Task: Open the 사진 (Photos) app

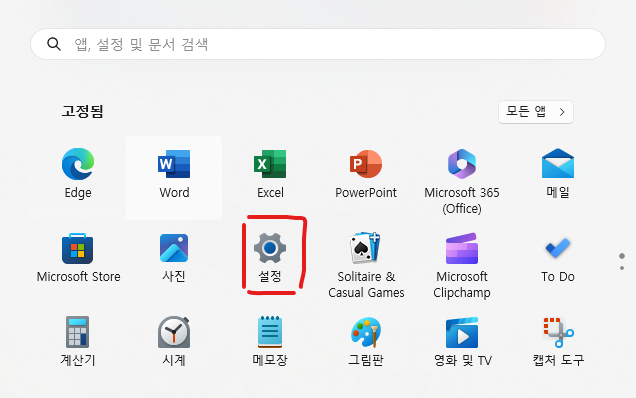Action: pos(174,248)
